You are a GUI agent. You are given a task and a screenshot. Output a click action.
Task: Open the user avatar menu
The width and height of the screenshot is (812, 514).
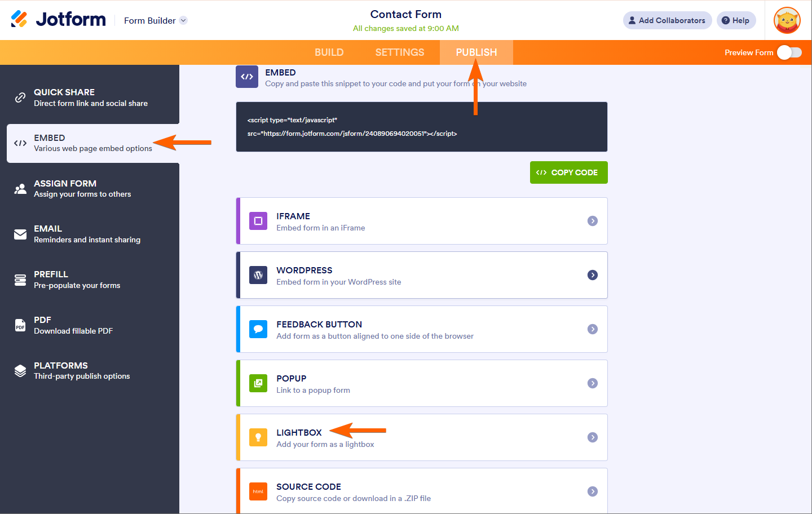(787, 20)
